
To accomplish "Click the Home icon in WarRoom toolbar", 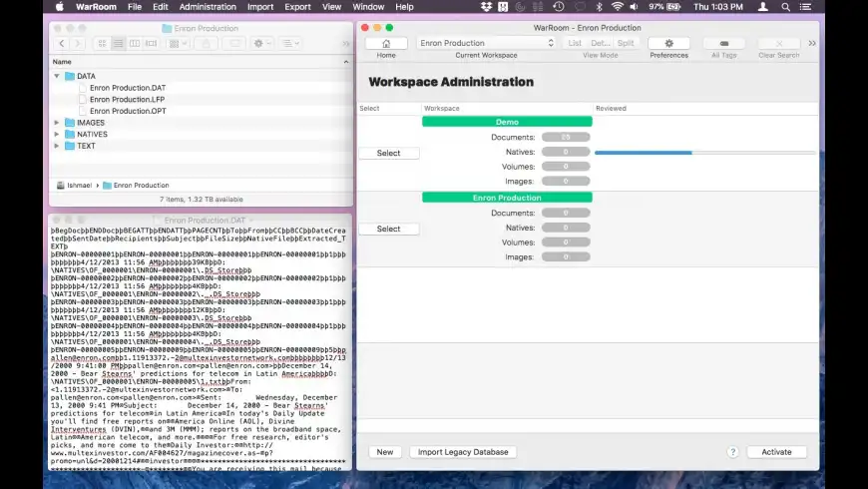I will pos(385,43).
